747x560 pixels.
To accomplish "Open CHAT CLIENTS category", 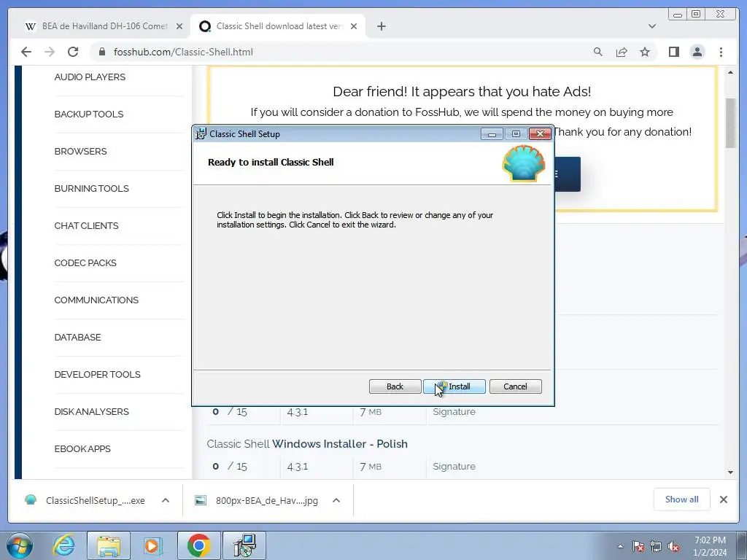I will (86, 225).
